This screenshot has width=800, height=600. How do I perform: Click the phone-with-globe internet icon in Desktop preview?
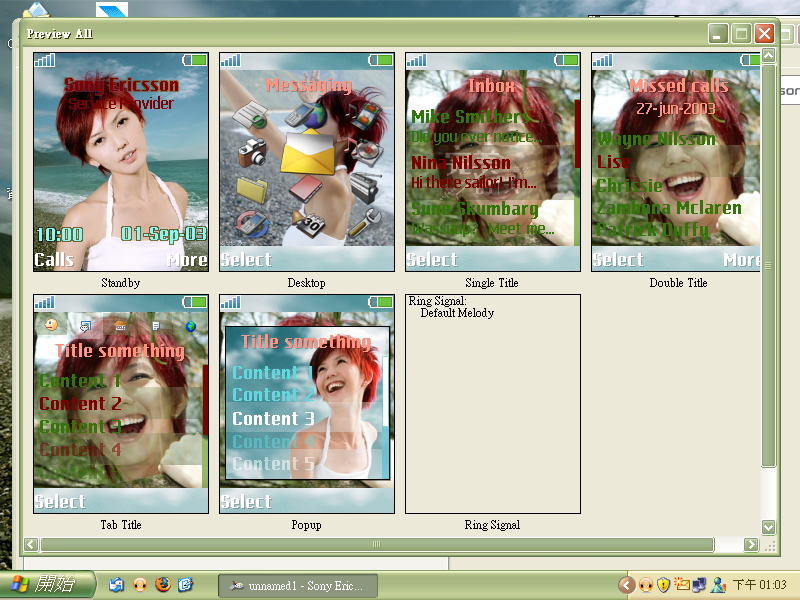tap(306, 116)
